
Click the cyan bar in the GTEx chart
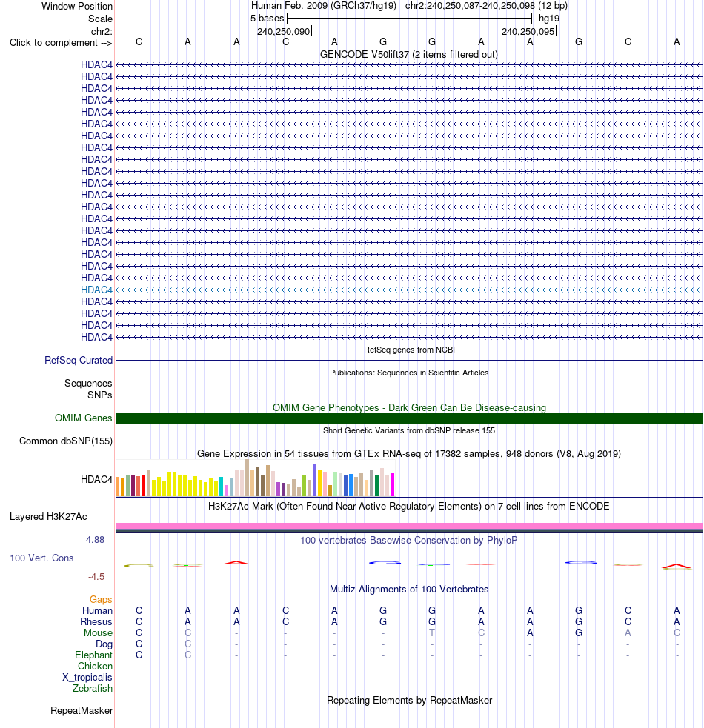point(221,487)
